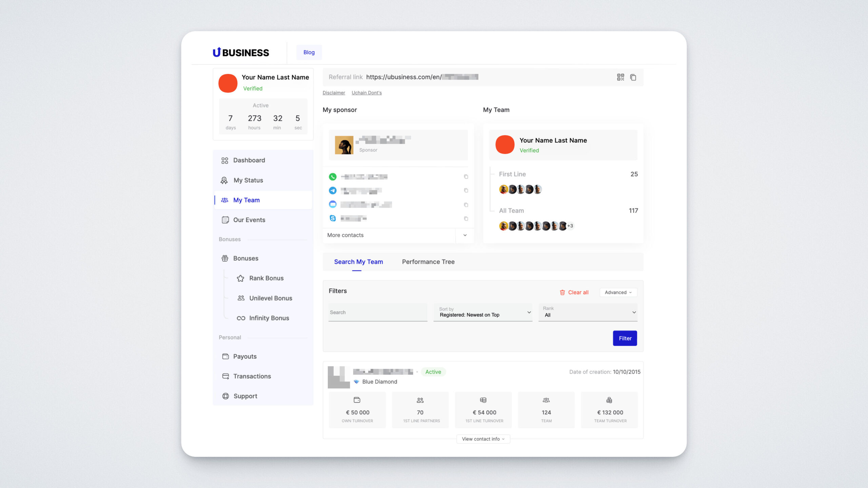This screenshot has height=488, width=868.
Task: Click the team Search input field
Action: coord(377,312)
